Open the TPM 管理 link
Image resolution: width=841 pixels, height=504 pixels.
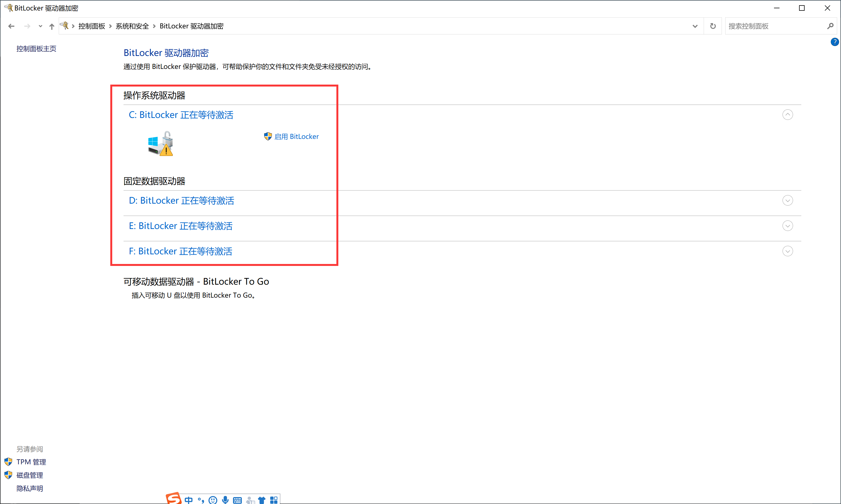tap(31, 462)
